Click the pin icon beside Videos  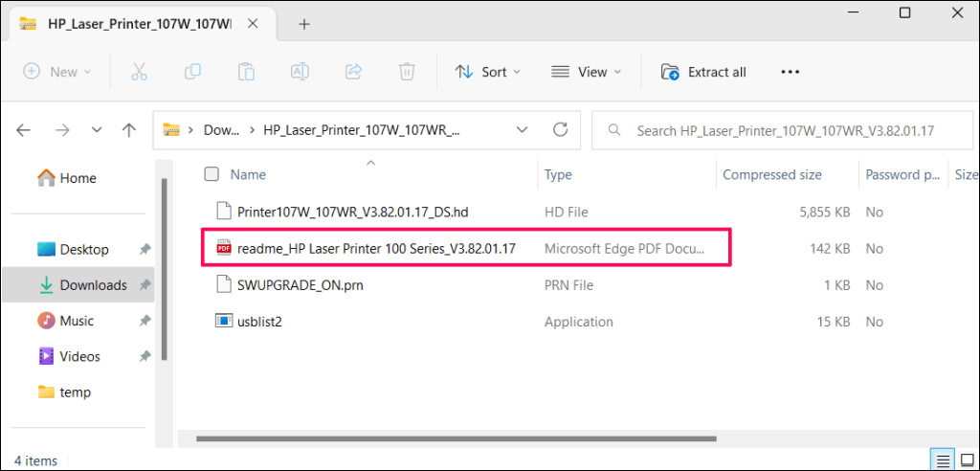click(x=145, y=356)
